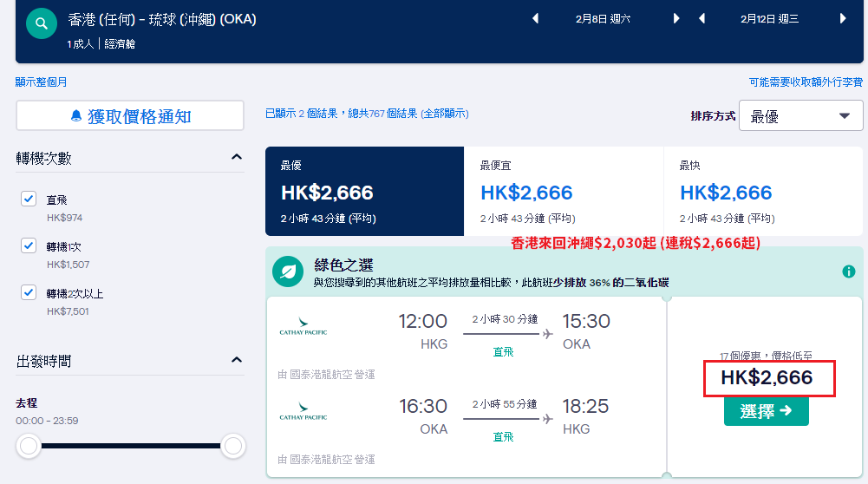Open the 可能需要收取額外行李費 notice link
This screenshot has height=484, width=868.
[x=806, y=82]
